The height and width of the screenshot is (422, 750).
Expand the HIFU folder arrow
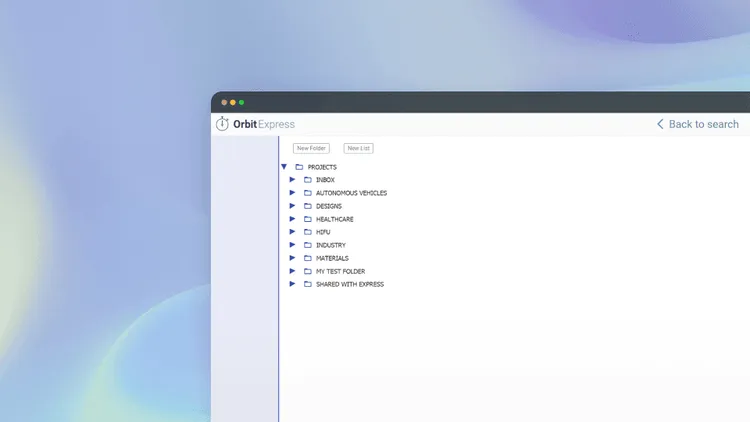[292, 232]
